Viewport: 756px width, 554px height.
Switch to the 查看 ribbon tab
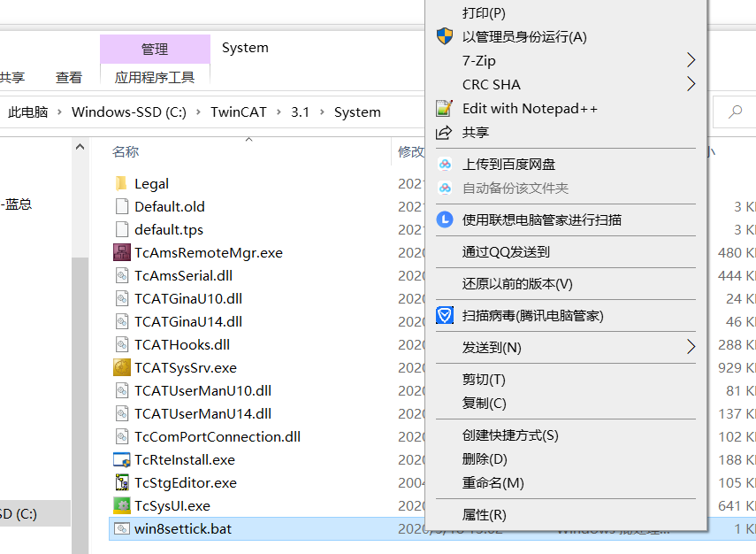click(x=69, y=77)
